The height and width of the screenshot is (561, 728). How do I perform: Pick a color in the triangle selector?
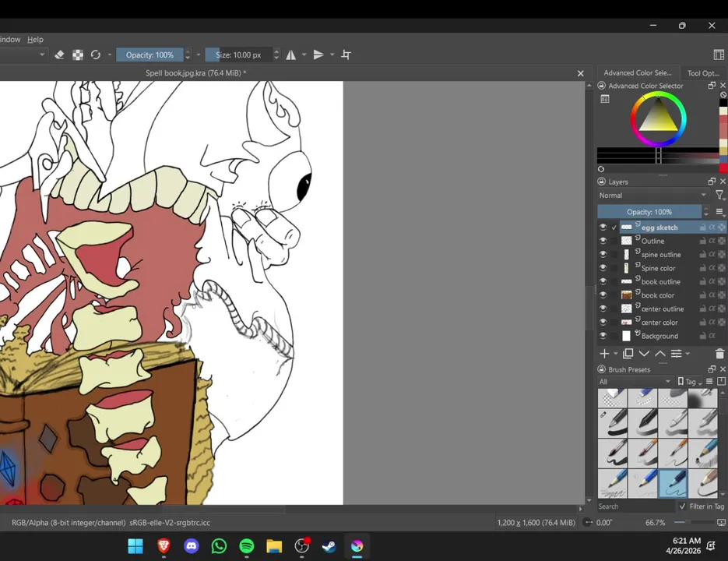coord(659,118)
